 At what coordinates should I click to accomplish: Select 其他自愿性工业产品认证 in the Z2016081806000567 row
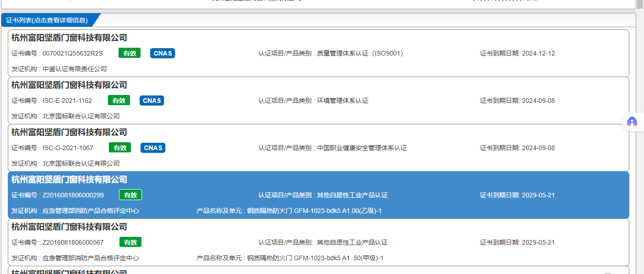352,242
